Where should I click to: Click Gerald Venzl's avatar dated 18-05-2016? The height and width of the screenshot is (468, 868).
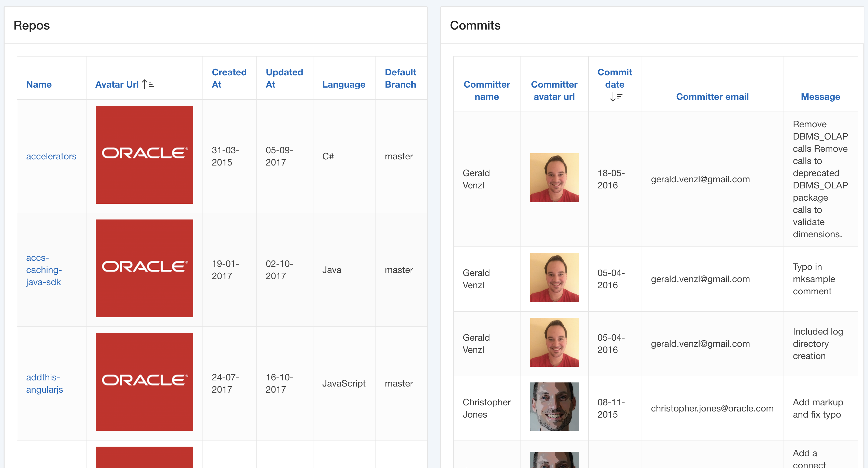pos(554,178)
